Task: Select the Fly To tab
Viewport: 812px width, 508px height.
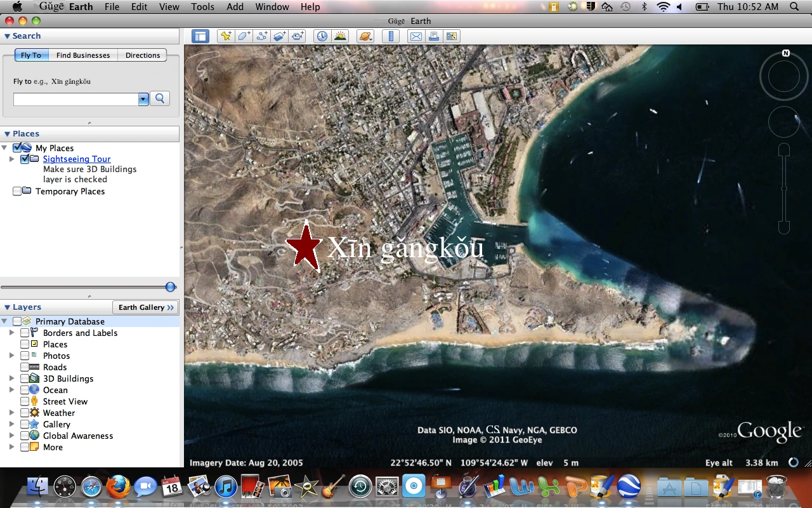Action: pyautogui.click(x=31, y=55)
